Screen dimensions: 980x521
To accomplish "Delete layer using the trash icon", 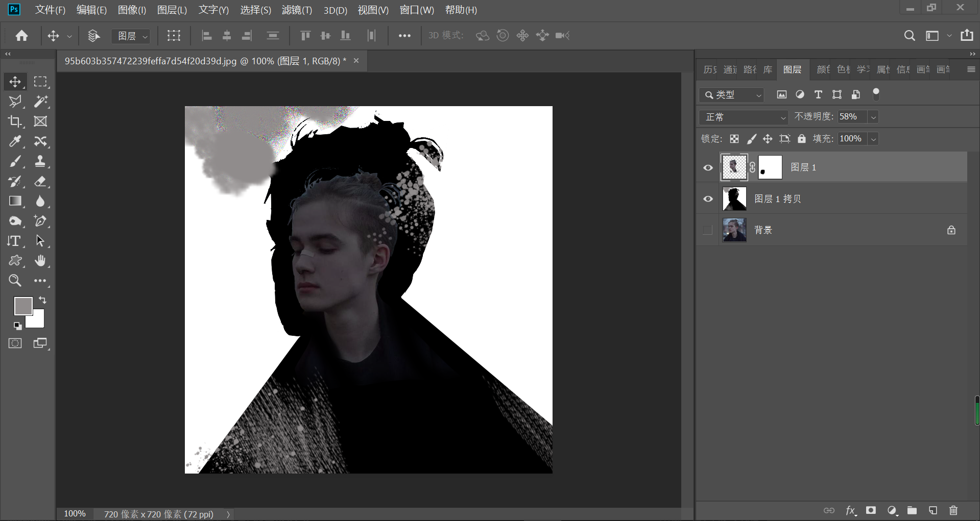I will click(953, 510).
